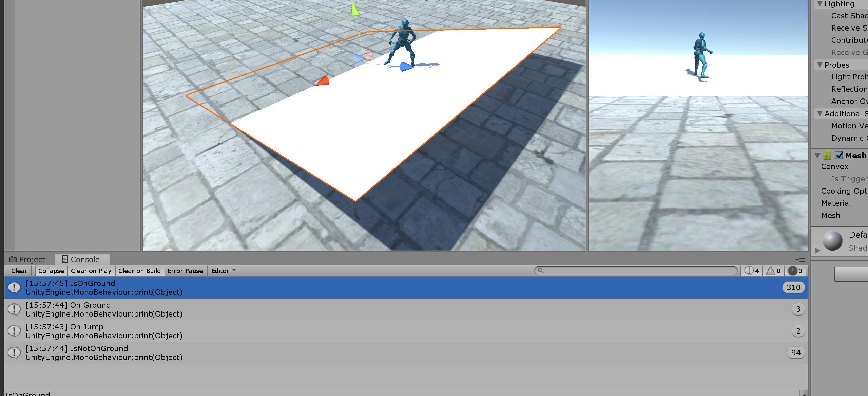
Task: Switch to the Console tab
Action: click(x=82, y=259)
